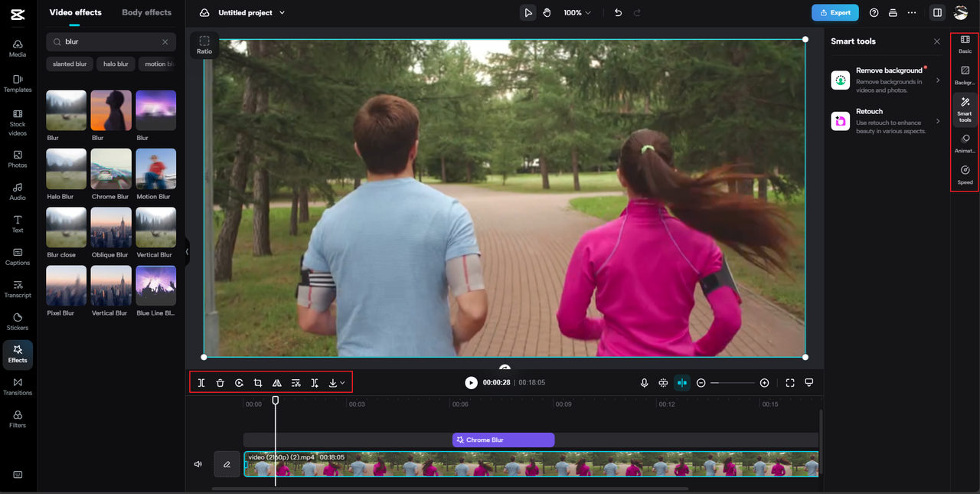Viewport: 980px width, 494px height.
Task: Open the three-dots more options menu
Action: click(912, 13)
